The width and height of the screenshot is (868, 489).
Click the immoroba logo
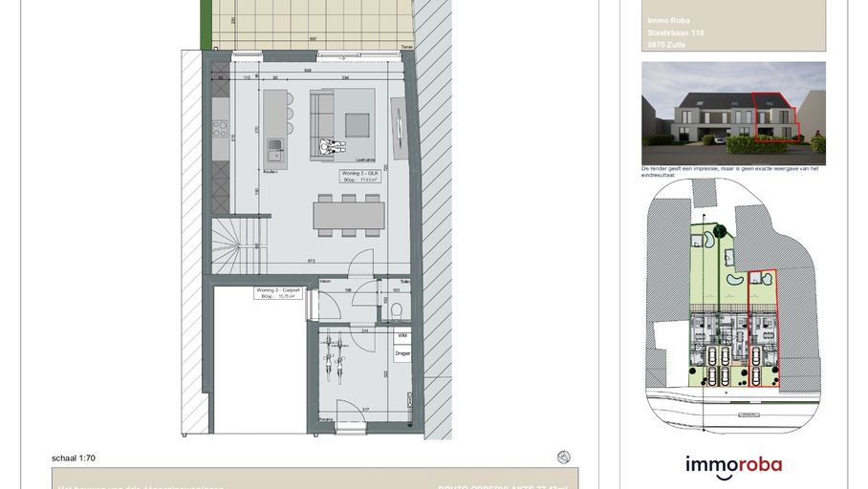pyautogui.click(x=733, y=467)
